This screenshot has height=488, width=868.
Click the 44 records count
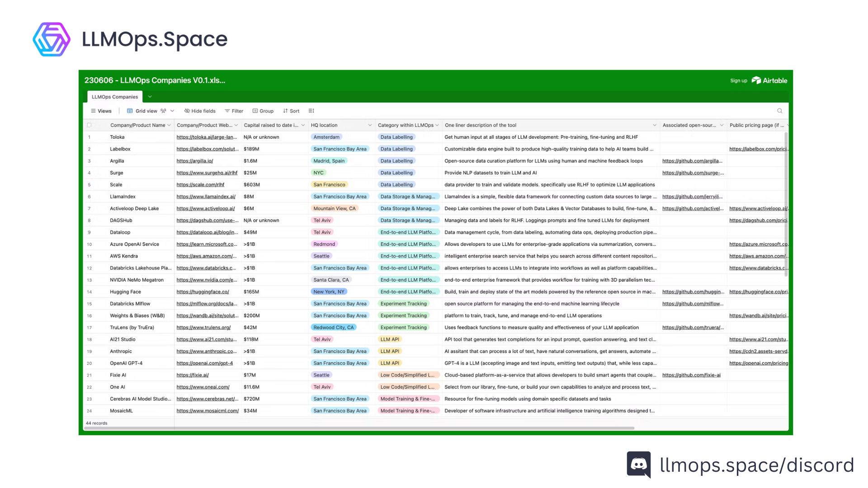coord(97,423)
